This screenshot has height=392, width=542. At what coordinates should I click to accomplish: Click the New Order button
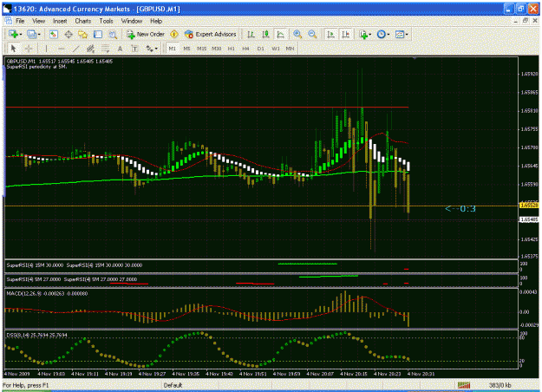click(146, 34)
